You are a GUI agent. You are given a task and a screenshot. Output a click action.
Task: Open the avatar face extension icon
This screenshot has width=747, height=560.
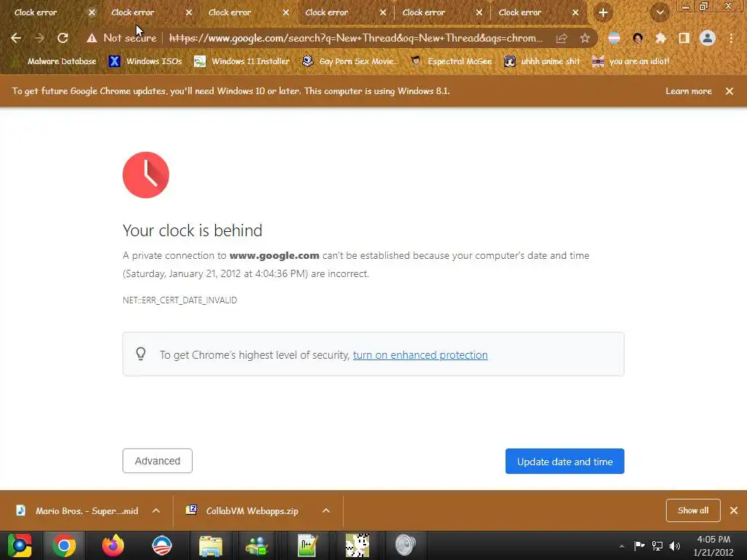(x=638, y=38)
